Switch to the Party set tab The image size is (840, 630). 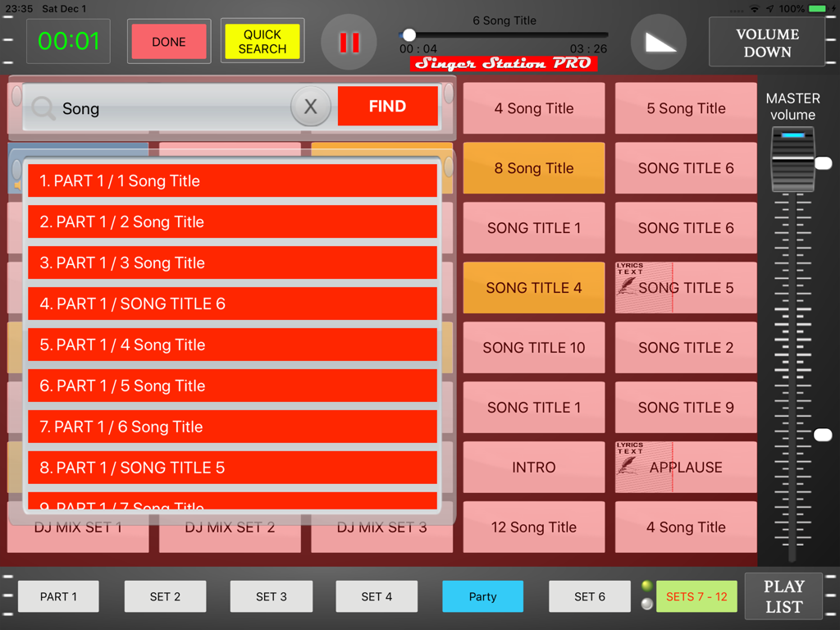(x=482, y=596)
